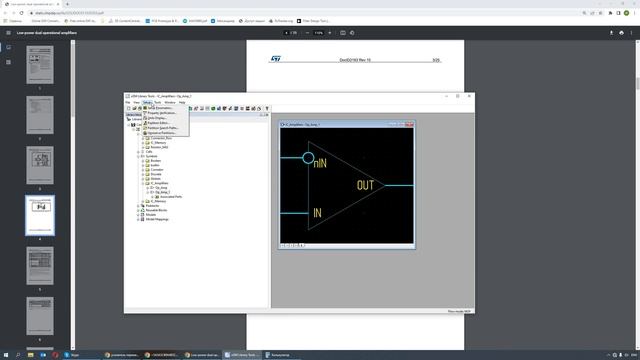Click the PDF zoom in plus button
The height and width of the screenshot is (360, 640).
pos(330,33)
